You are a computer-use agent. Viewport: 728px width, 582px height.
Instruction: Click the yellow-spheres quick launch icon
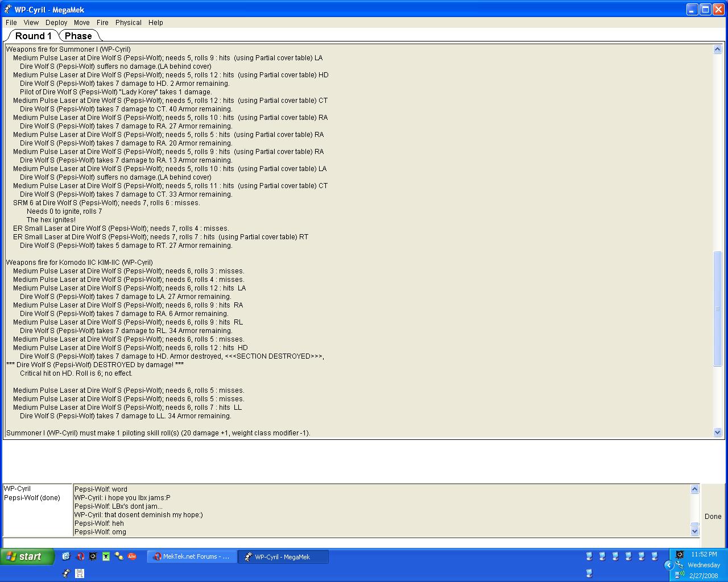click(x=119, y=556)
